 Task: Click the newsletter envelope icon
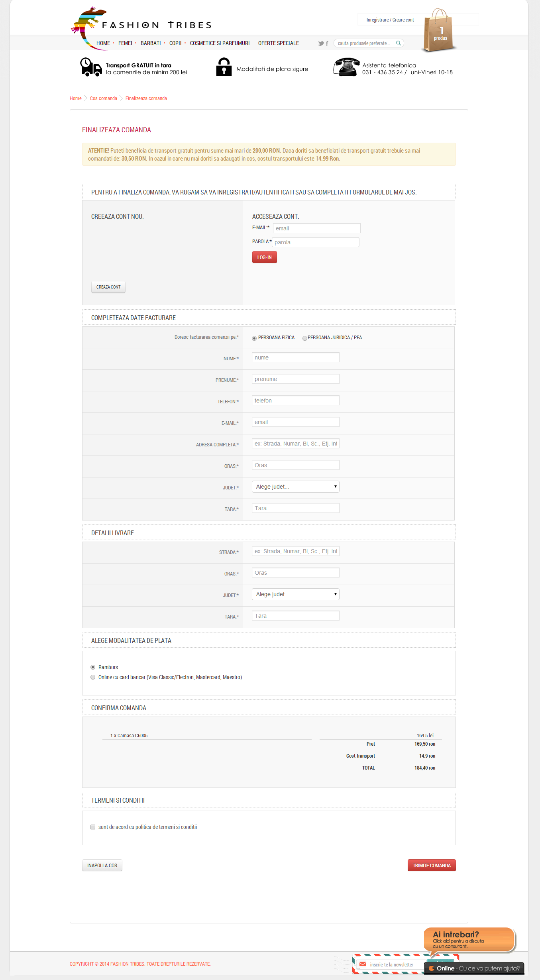(x=363, y=964)
